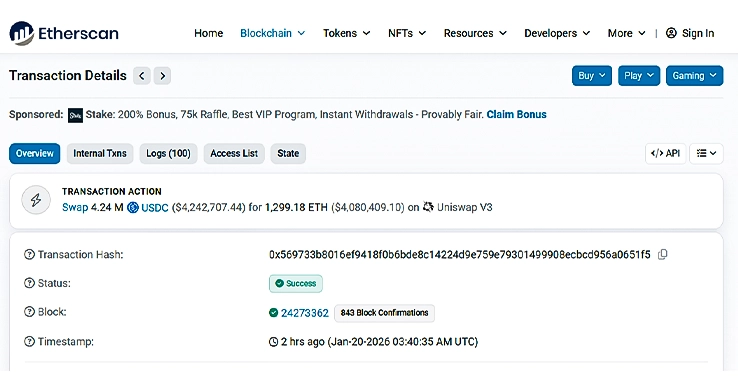Switch to Access List tab
The height and width of the screenshot is (388, 738).
[x=234, y=154]
